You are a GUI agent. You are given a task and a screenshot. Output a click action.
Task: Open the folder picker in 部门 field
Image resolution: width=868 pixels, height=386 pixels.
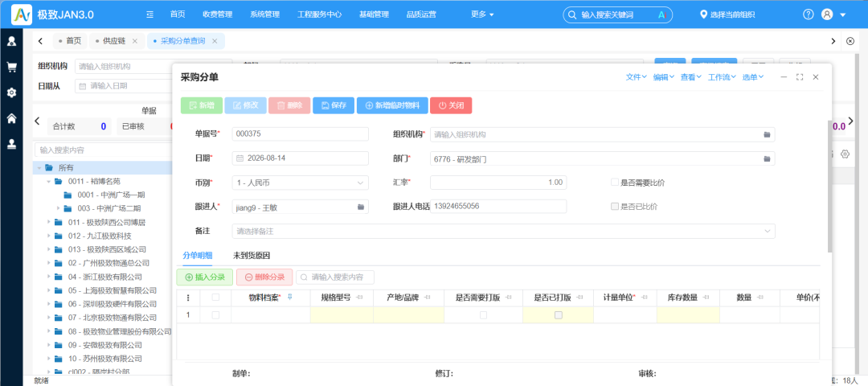click(x=768, y=159)
